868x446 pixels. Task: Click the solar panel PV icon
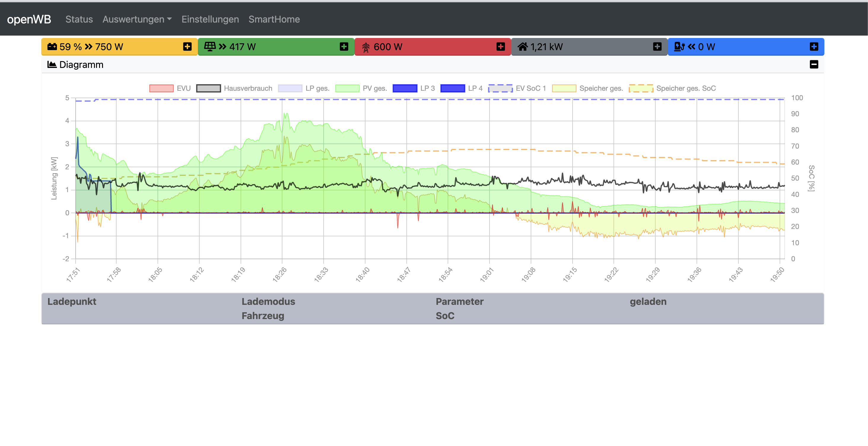pyautogui.click(x=210, y=47)
